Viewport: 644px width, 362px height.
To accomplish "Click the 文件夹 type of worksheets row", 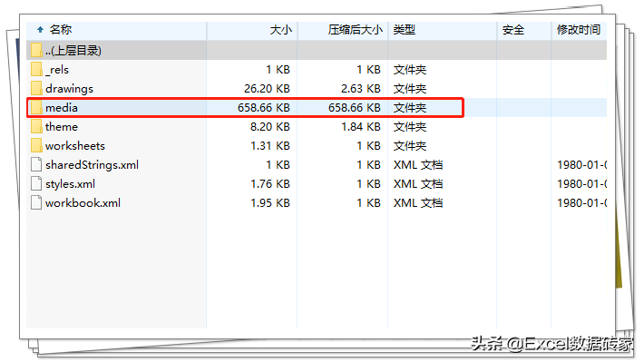I will [x=410, y=146].
